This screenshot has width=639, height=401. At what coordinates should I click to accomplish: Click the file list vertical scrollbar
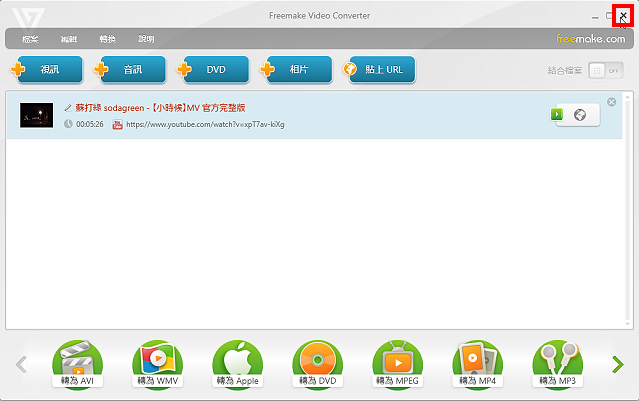coord(628,210)
